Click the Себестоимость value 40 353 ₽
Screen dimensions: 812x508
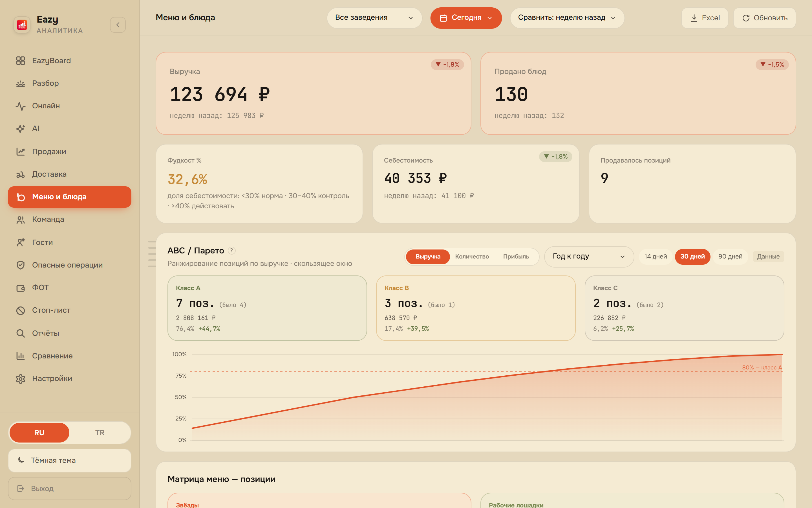pos(415,178)
